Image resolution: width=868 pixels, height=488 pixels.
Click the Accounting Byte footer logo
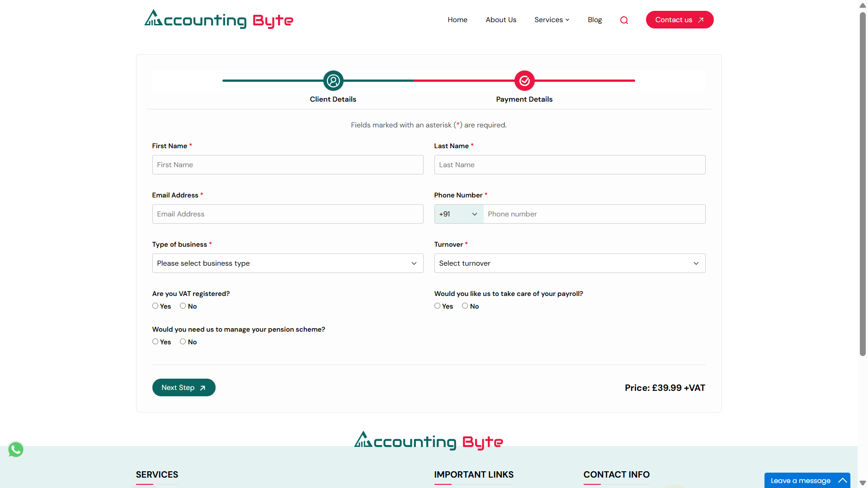click(x=429, y=441)
